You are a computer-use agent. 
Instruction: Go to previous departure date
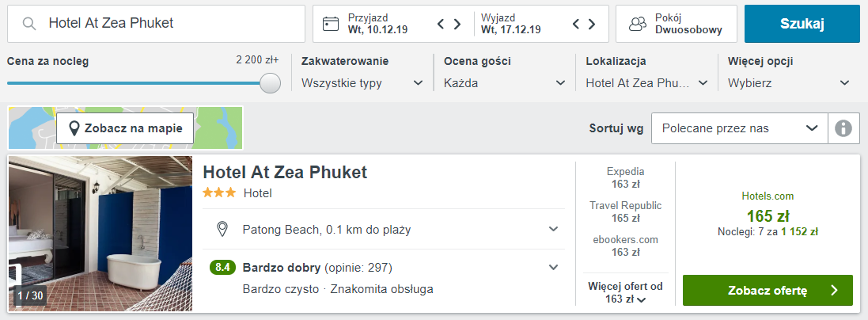[x=577, y=24]
